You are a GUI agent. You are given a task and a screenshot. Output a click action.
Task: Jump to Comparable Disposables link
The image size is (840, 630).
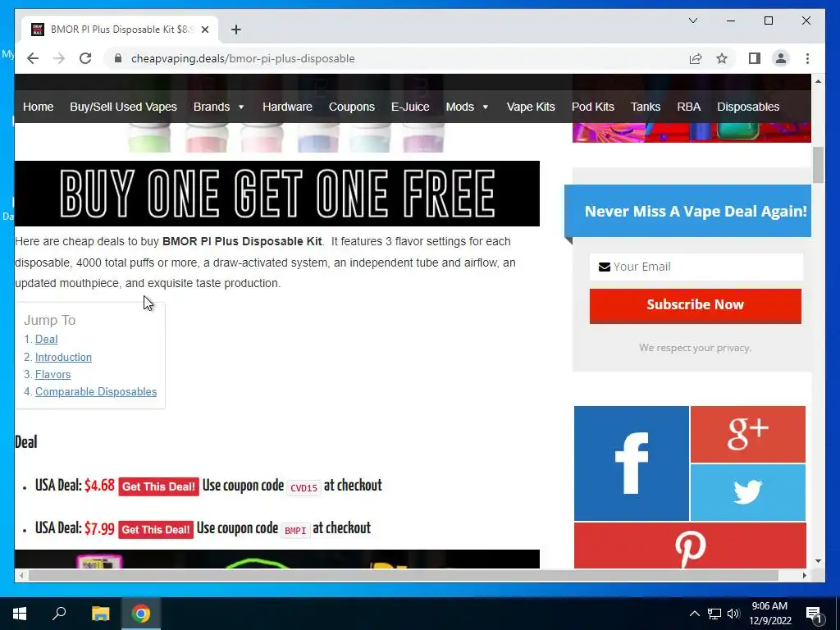tap(96, 391)
